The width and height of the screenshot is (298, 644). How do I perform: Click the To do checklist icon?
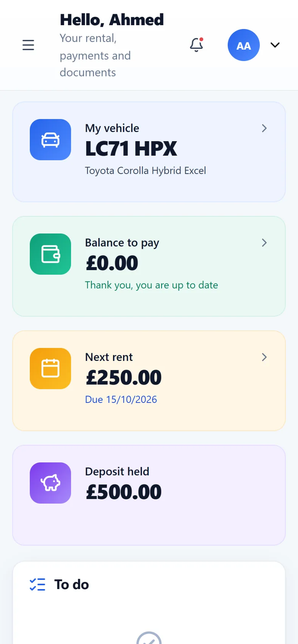(x=37, y=584)
